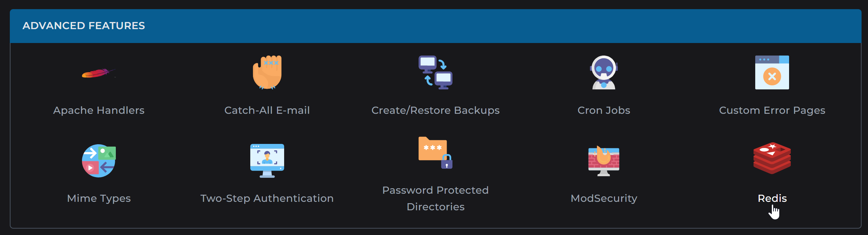Select the Mime Types media icon

[x=99, y=161]
